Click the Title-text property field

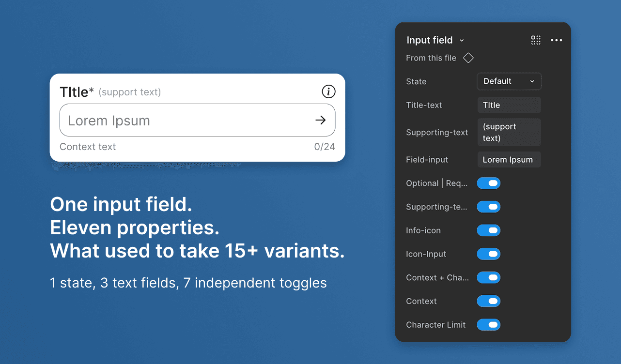(509, 105)
